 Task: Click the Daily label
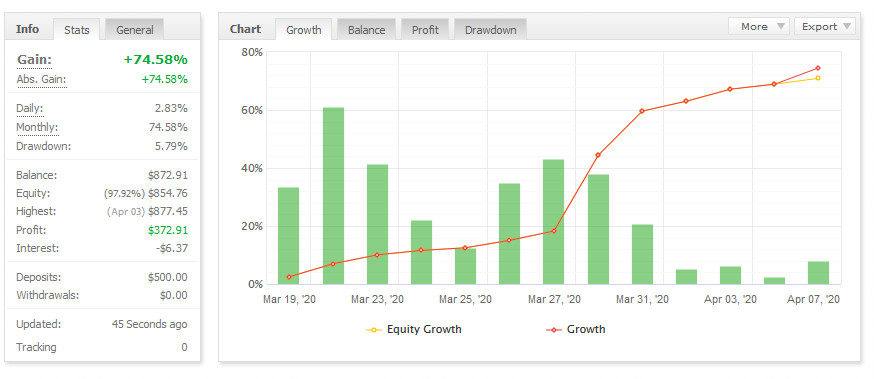click(x=30, y=109)
